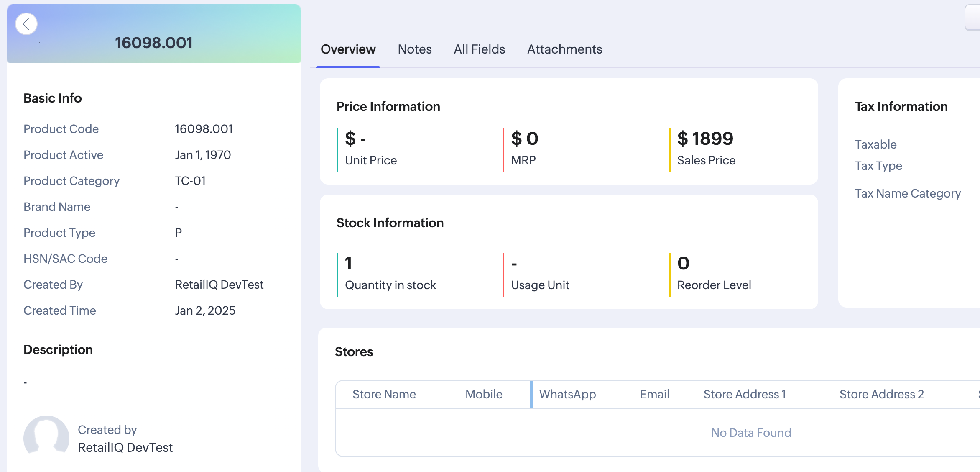
Task: Click the Store Name column header
Action: tap(384, 394)
